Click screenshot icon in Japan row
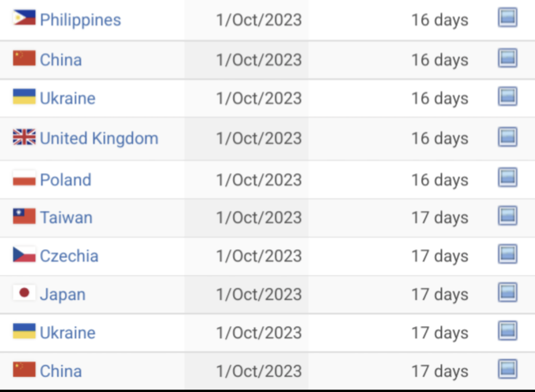 [x=507, y=292]
